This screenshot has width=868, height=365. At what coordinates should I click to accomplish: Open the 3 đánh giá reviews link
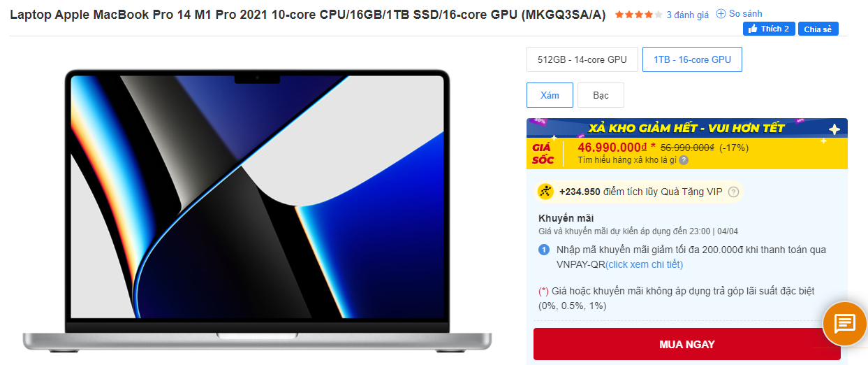click(x=688, y=15)
